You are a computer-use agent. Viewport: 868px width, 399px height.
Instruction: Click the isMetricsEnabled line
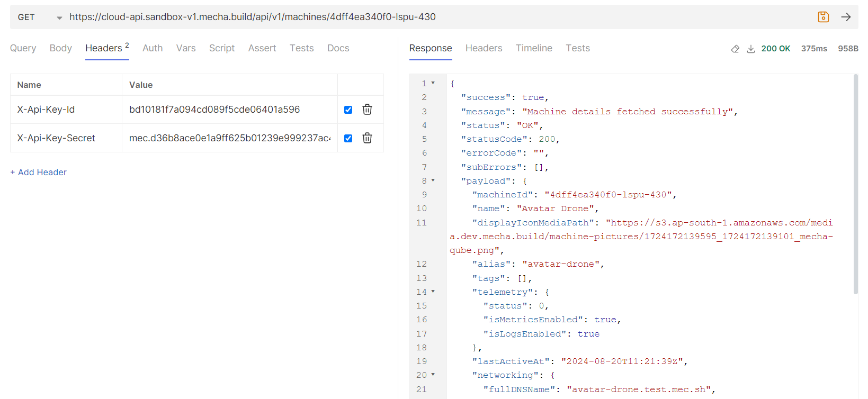(x=552, y=320)
